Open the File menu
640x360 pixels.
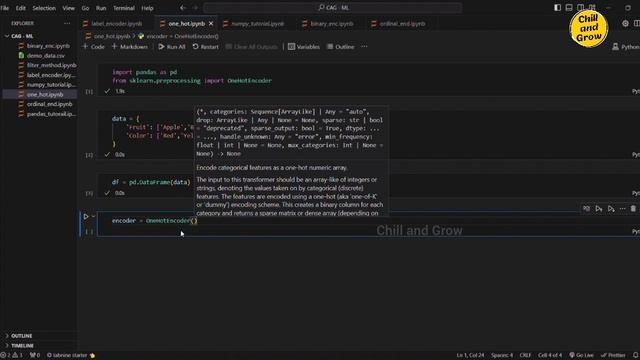pos(5,8)
